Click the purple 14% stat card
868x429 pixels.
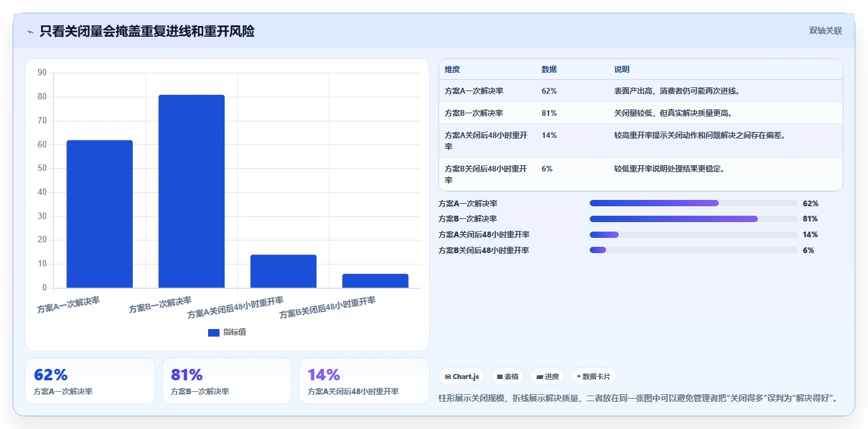coord(364,381)
